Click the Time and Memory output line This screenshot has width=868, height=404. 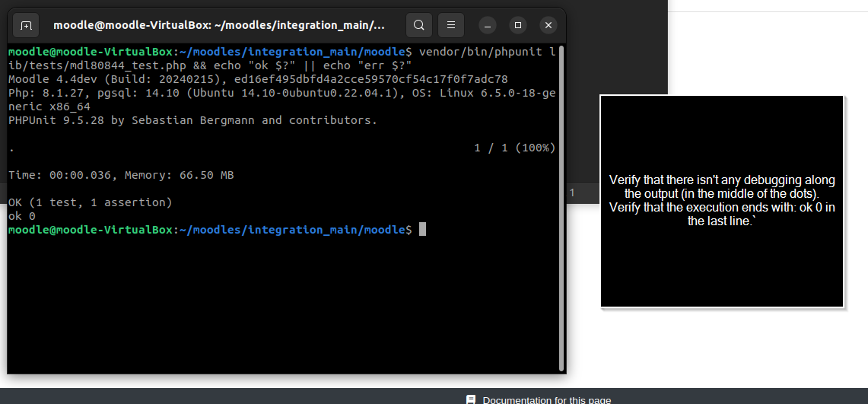[121, 176]
